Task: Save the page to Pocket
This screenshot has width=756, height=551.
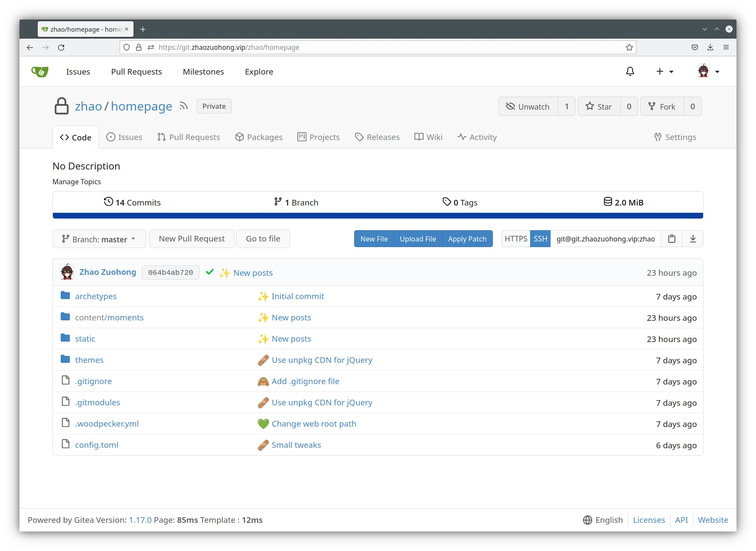Action: [694, 48]
